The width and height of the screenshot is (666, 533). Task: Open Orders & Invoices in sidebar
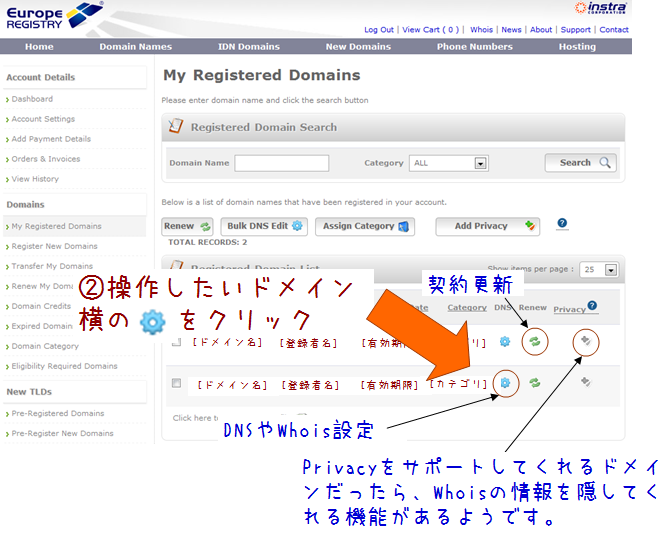pyautogui.click(x=45, y=159)
